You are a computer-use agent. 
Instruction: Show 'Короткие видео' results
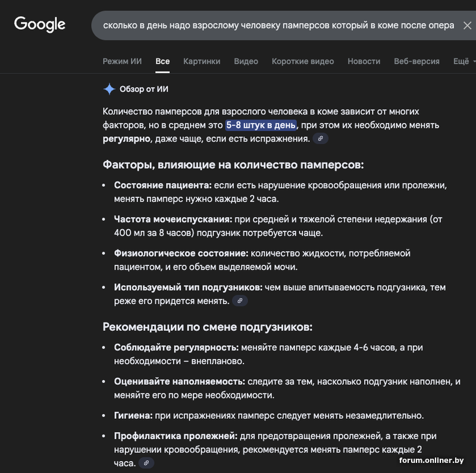click(303, 61)
